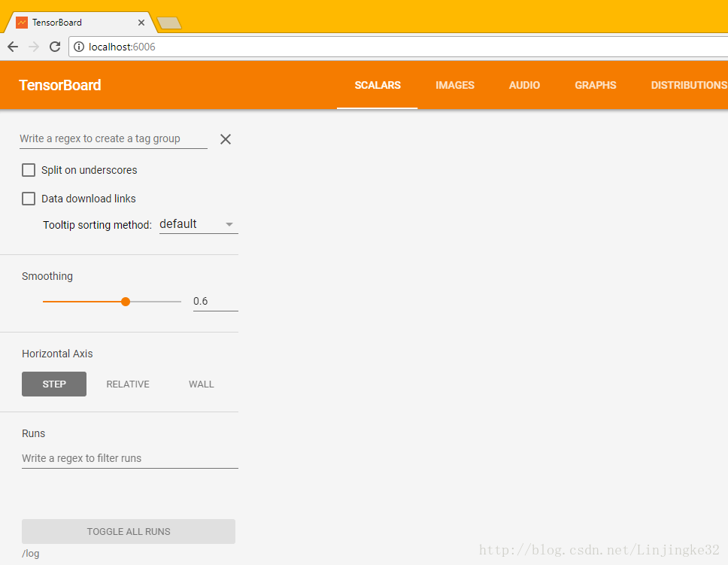728x565 pixels.
Task: Click the filter runs regex input field
Action: point(130,458)
